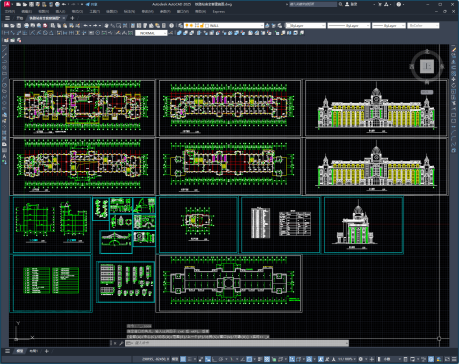Click the Plot icon in the Standard toolbar

coord(27,25)
